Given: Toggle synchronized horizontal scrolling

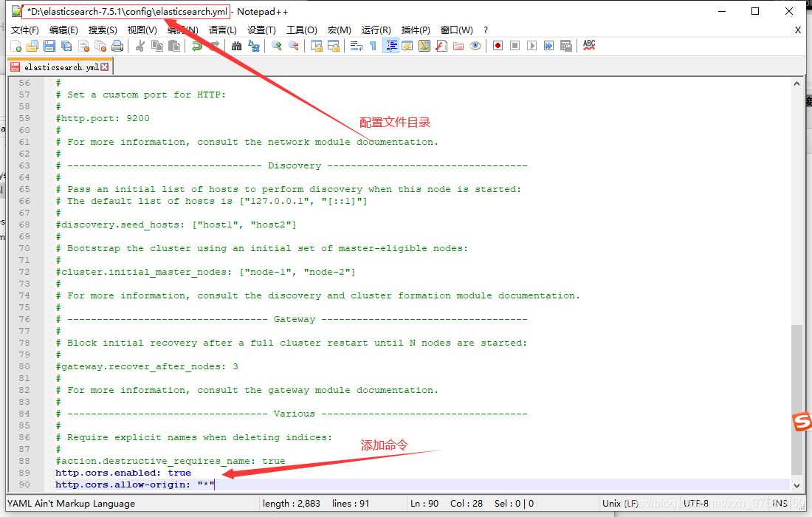Looking at the screenshot, I should [x=334, y=46].
